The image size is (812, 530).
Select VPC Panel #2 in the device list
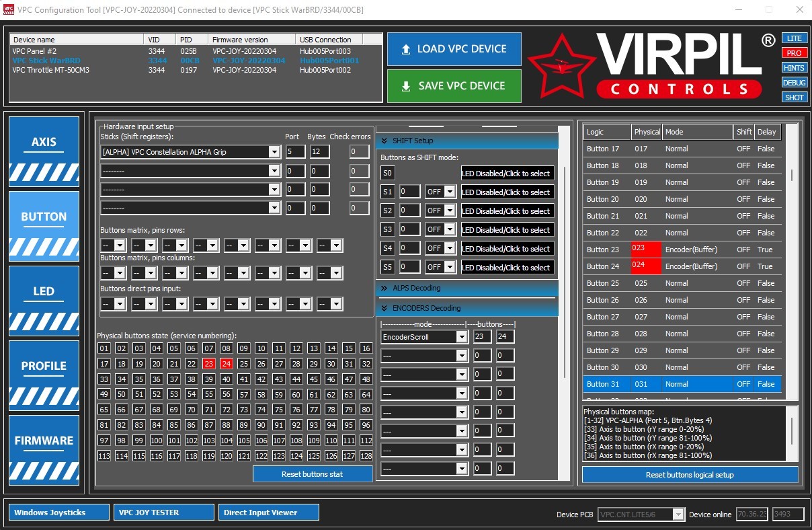coord(196,51)
